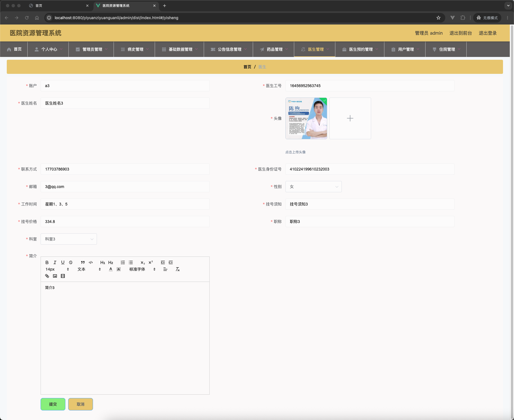This screenshot has width=514, height=420.
Task: Click 退出到前台 link in header
Action: (x=460, y=33)
